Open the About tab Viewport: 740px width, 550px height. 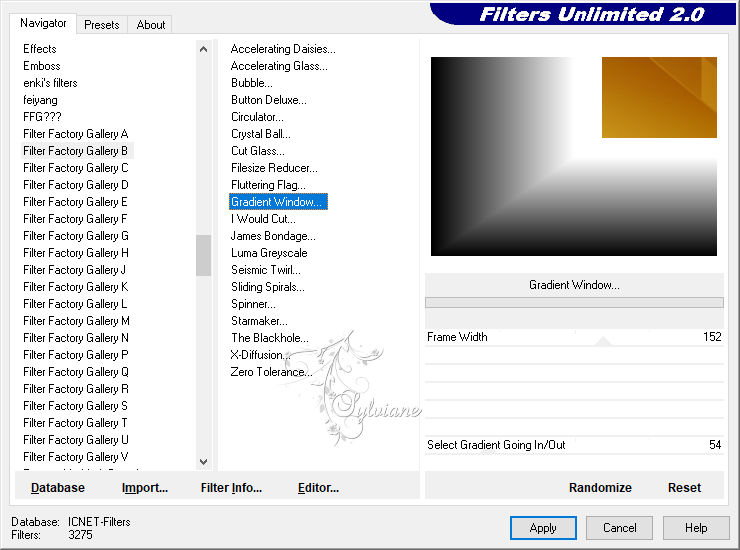[151, 25]
